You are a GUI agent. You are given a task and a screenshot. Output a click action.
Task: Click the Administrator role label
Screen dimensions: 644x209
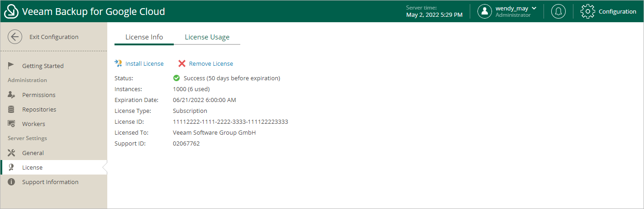pos(513,15)
